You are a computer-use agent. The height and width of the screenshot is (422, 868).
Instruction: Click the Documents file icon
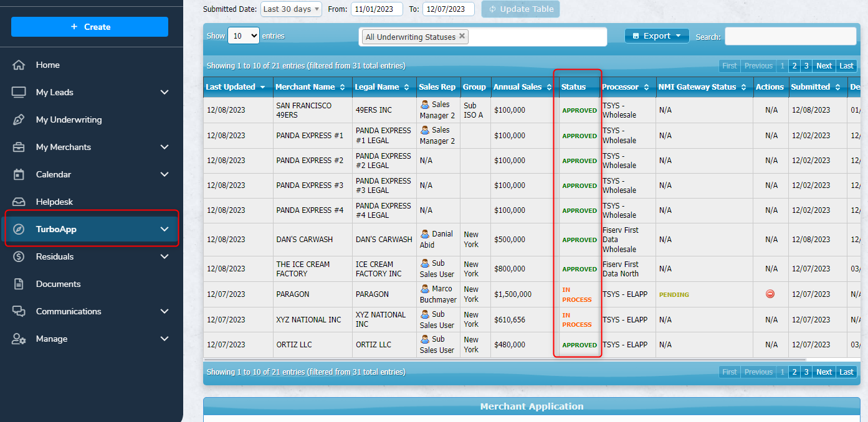point(19,284)
